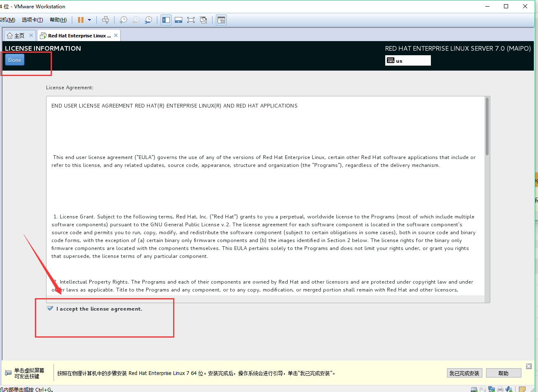Click the hard disk status icon
This screenshot has height=392, width=538.
(474, 390)
